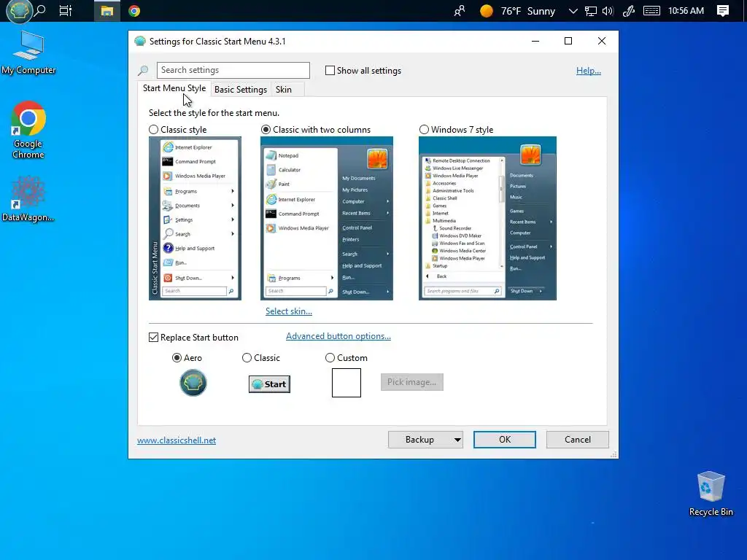
Task: Open the sunny weather widget icon
Action: tap(487, 11)
